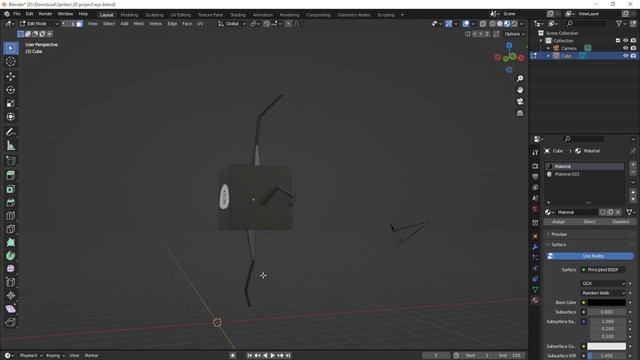Select the Loop Cut tool

[x=11, y=216]
